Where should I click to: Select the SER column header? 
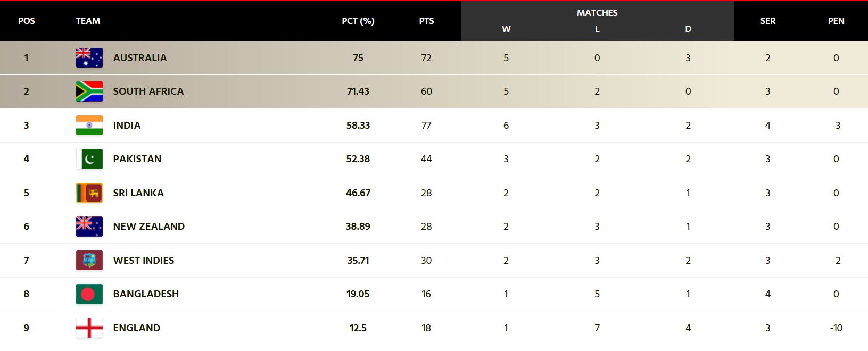pyautogui.click(x=767, y=21)
